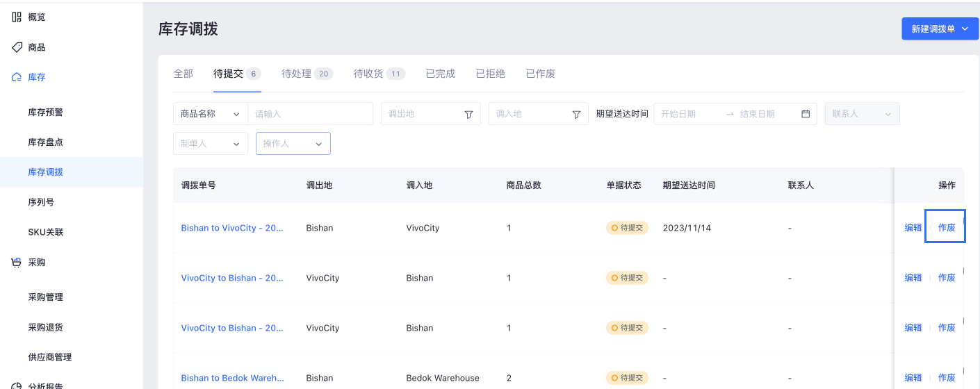Screen dimensions: 980x389
Task: Switch to the 全部 tab
Action: [183, 74]
